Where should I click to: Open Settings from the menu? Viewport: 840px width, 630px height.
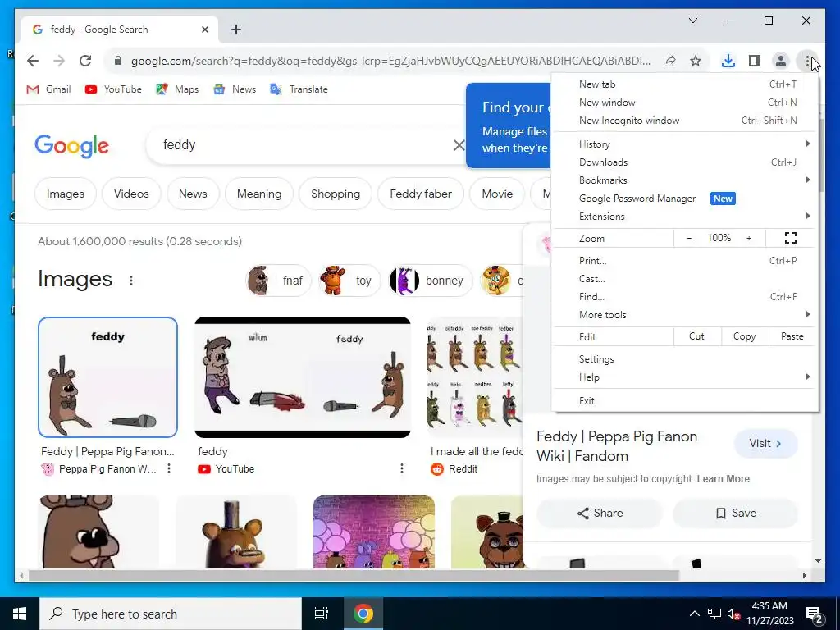pos(685,359)
